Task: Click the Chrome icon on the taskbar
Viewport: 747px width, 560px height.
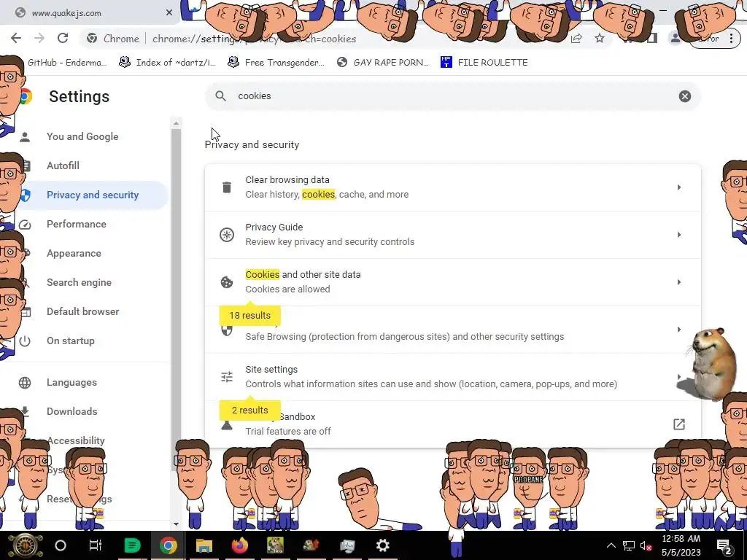Action: (168, 545)
